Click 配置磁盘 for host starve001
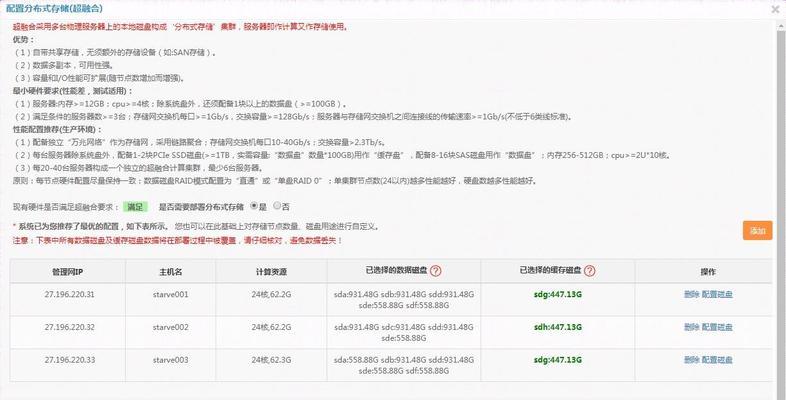786x400 pixels. [717, 294]
